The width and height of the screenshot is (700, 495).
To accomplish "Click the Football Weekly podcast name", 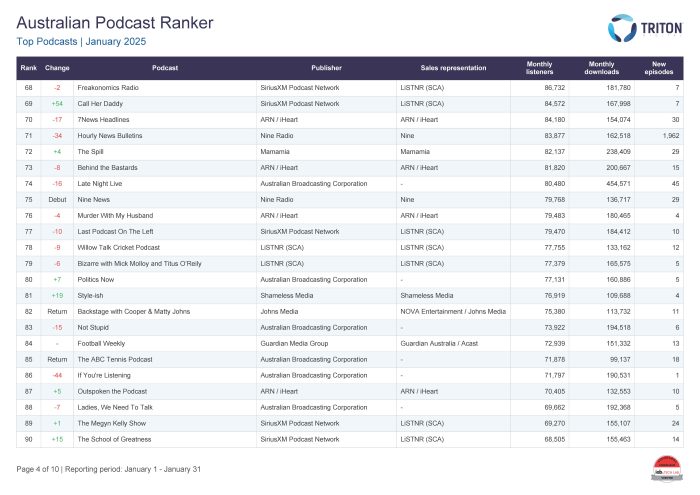I will point(102,342).
